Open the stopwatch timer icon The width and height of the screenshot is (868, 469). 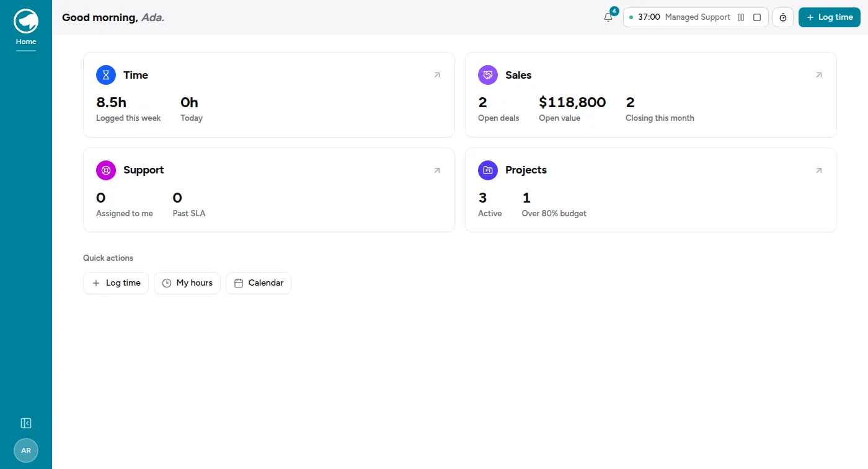[x=783, y=17]
